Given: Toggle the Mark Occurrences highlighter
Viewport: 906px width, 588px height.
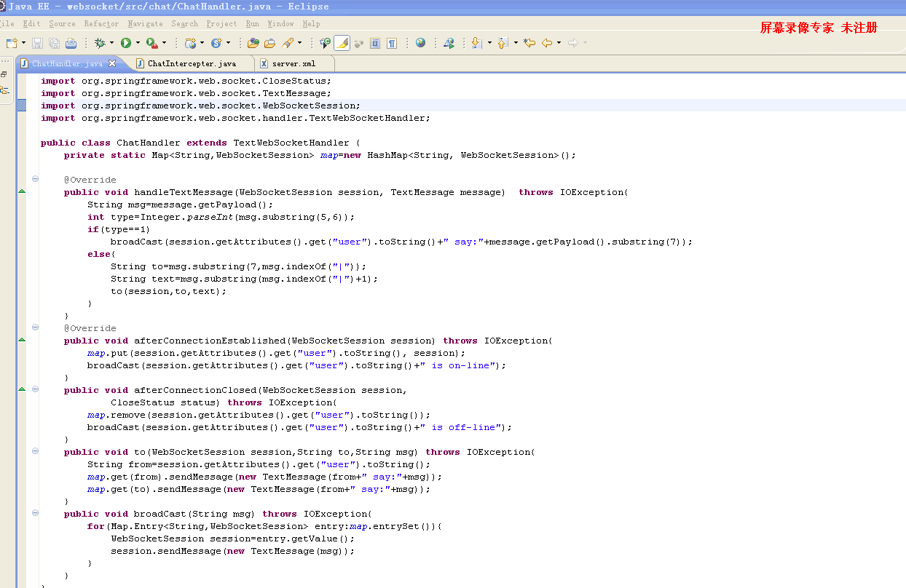Looking at the screenshot, I should (342, 43).
